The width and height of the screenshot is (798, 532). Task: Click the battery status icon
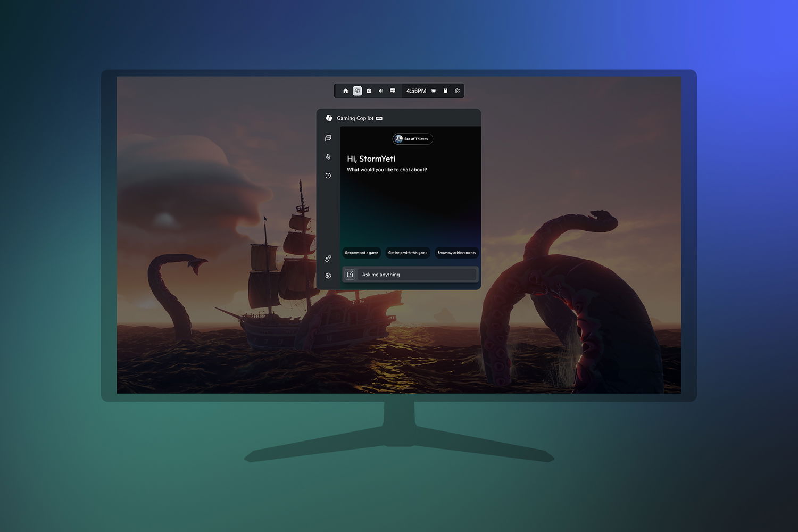pyautogui.click(x=434, y=91)
